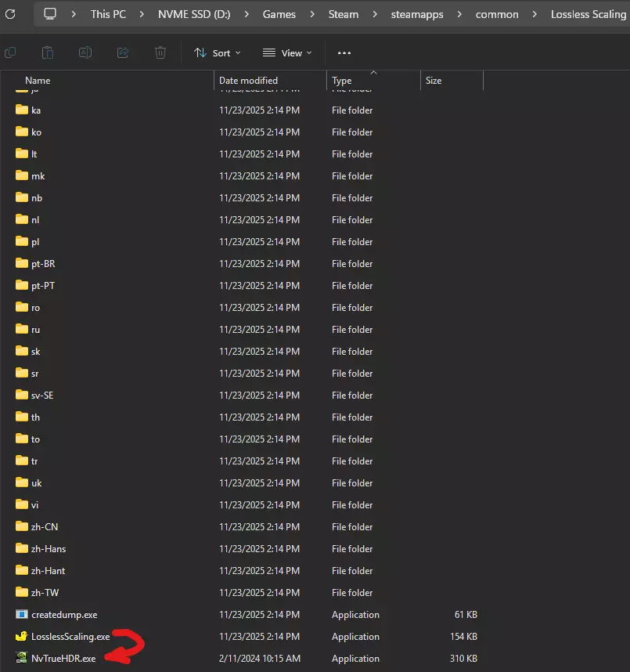This screenshot has height=672, width=630.
Task: Click the Refresh icon in address bar
Action: point(10,14)
